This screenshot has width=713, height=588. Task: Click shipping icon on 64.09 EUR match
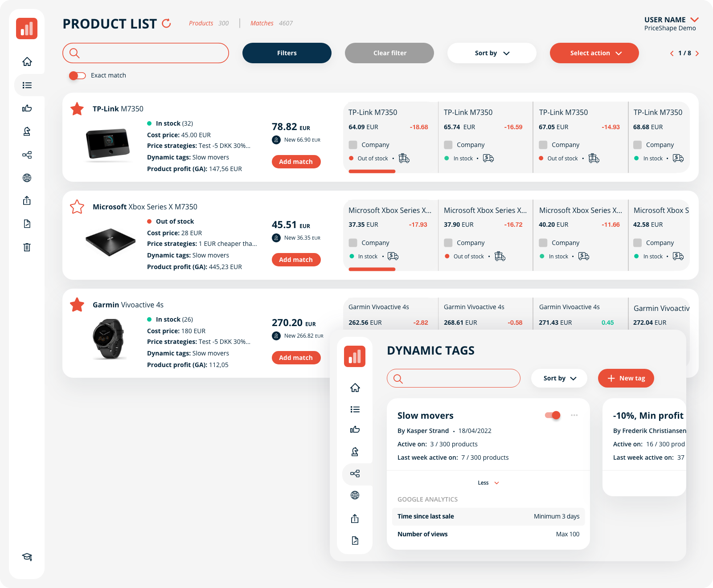pyautogui.click(x=404, y=158)
